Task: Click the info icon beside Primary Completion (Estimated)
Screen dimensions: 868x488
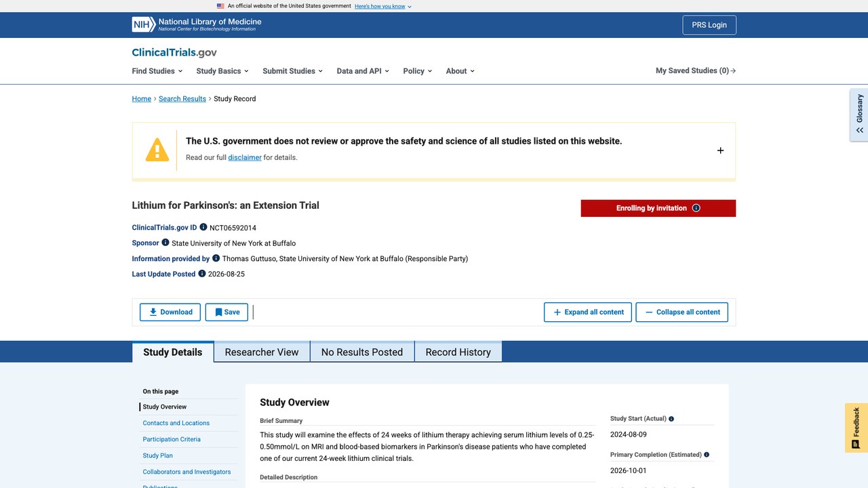Action: coord(707,455)
